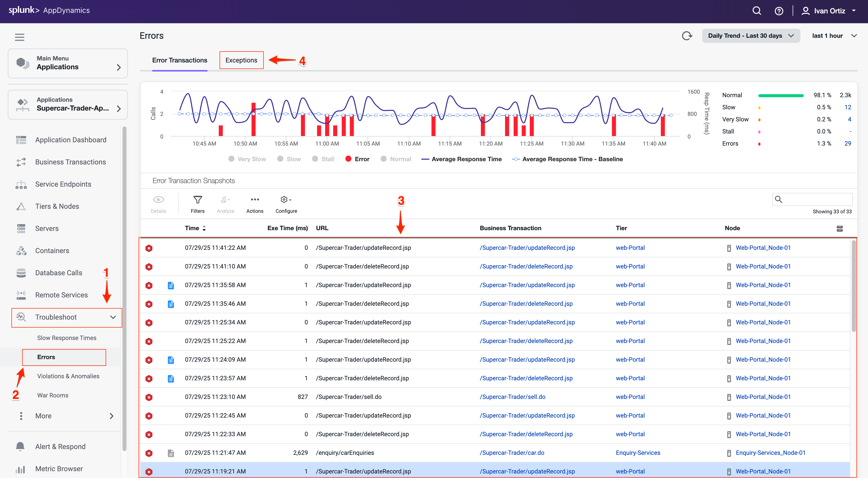Open the /Supercar-Trader/sell.do transaction link

[x=513, y=397]
